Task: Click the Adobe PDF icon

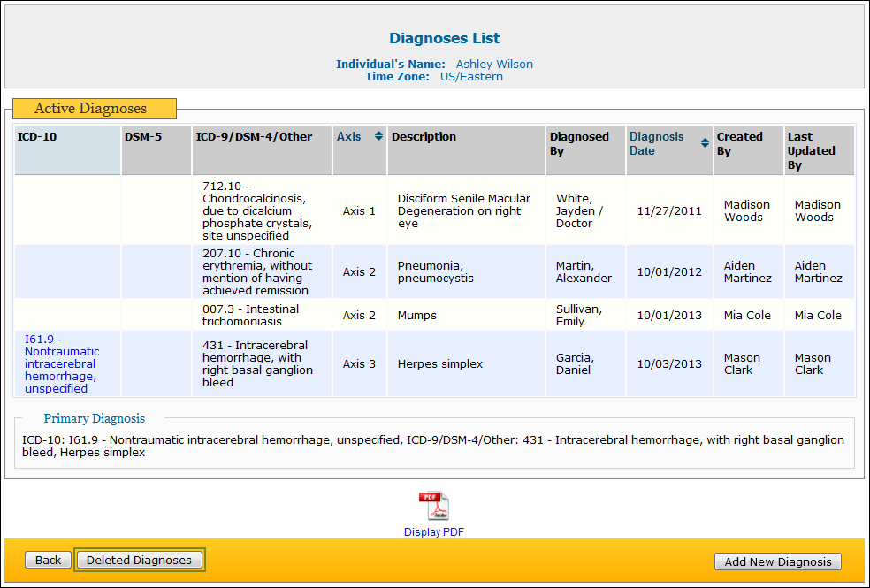Action: click(434, 506)
